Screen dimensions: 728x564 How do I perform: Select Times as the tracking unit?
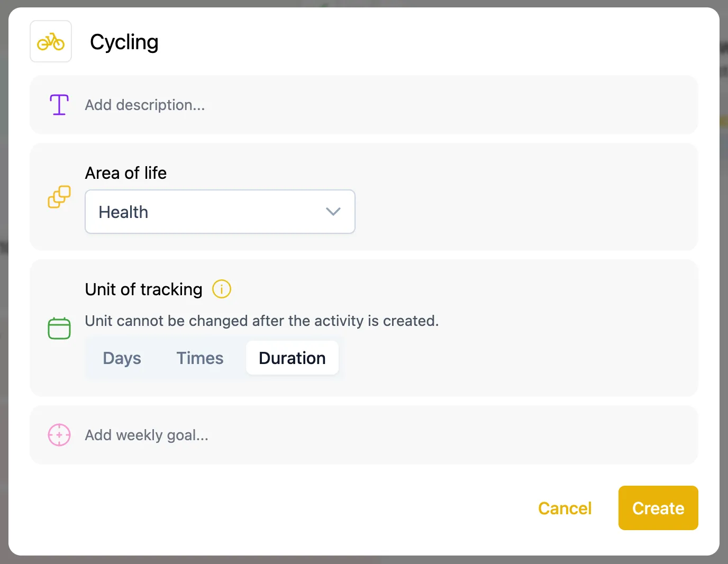[200, 358]
